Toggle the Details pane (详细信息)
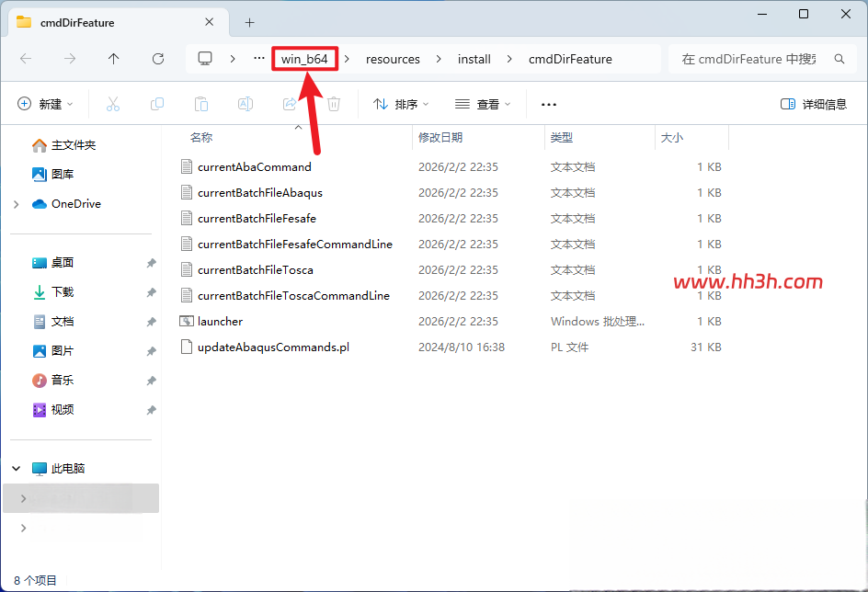 click(x=814, y=104)
